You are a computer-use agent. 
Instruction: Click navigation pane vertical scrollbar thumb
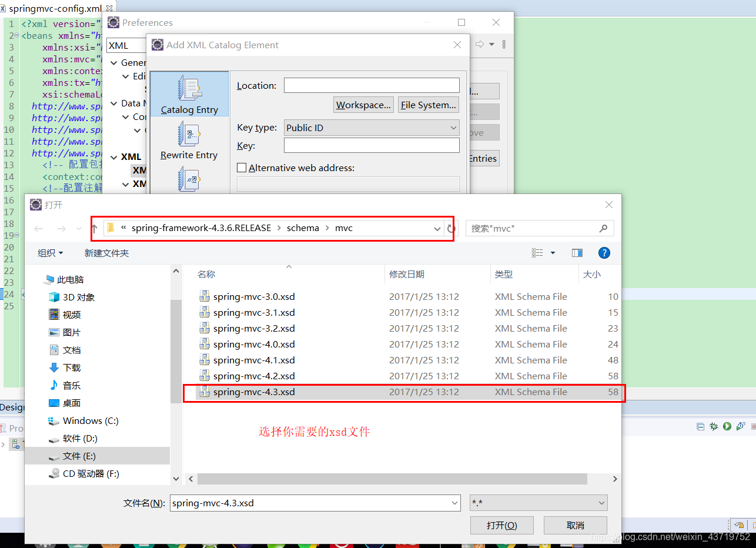176,350
